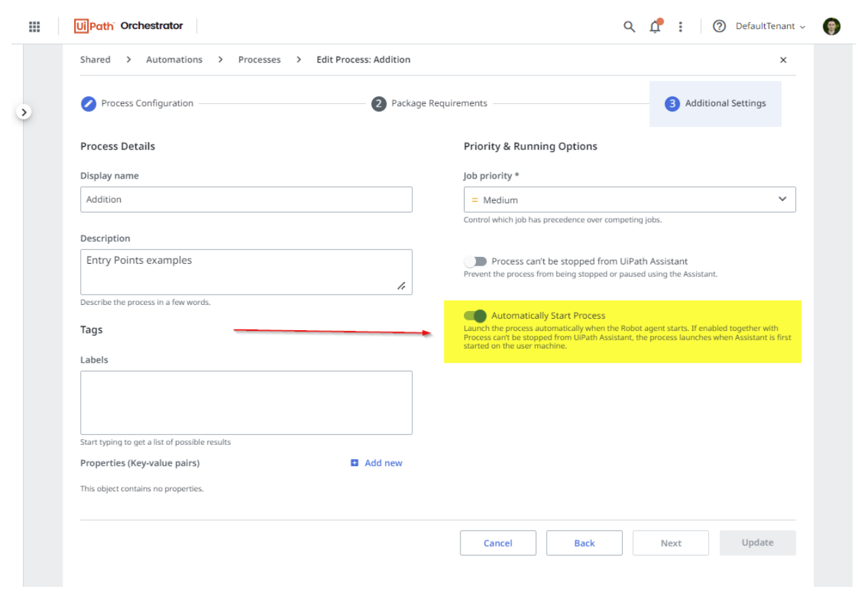Viewport: 868px width, 593px height.
Task: Click the UiPath Orchestrator logo
Action: pyautogui.click(x=129, y=26)
